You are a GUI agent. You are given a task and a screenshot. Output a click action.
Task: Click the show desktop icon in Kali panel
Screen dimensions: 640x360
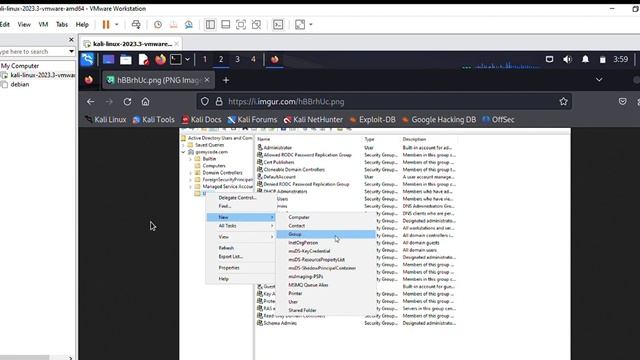[x=109, y=60]
